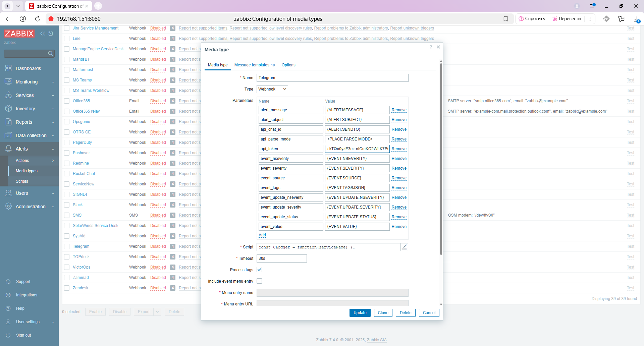Click the Timeout field showing 30s
Screen dimensions: 644x346
(282, 258)
